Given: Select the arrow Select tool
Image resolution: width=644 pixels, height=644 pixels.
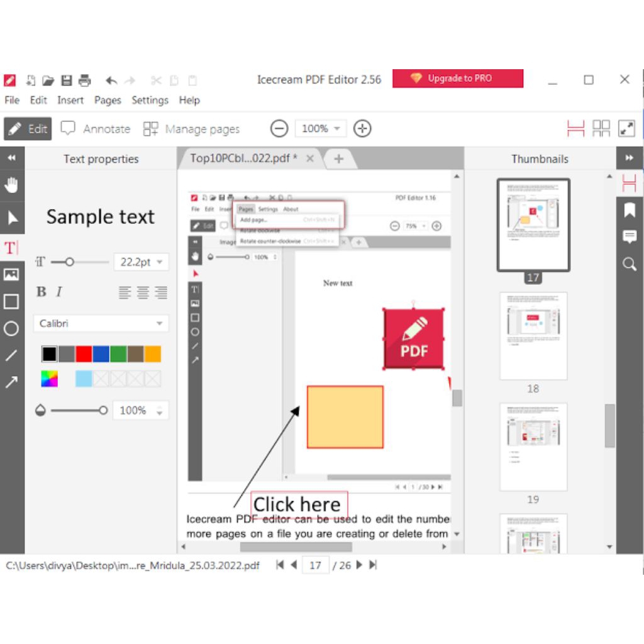Looking at the screenshot, I should 11,218.
